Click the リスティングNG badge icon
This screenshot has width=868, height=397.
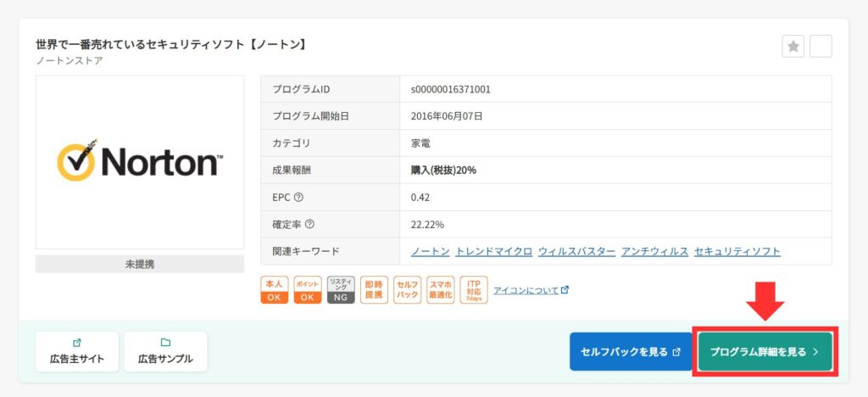pyautogui.click(x=341, y=290)
